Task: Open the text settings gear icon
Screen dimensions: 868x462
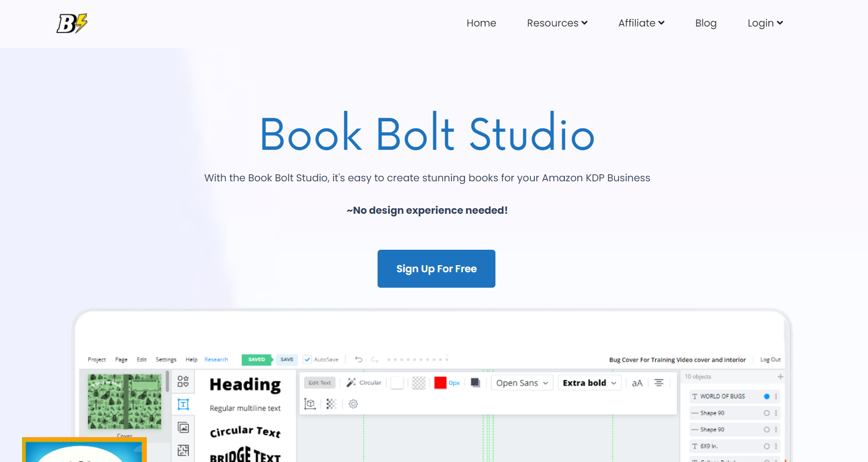Action: pyautogui.click(x=353, y=404)
